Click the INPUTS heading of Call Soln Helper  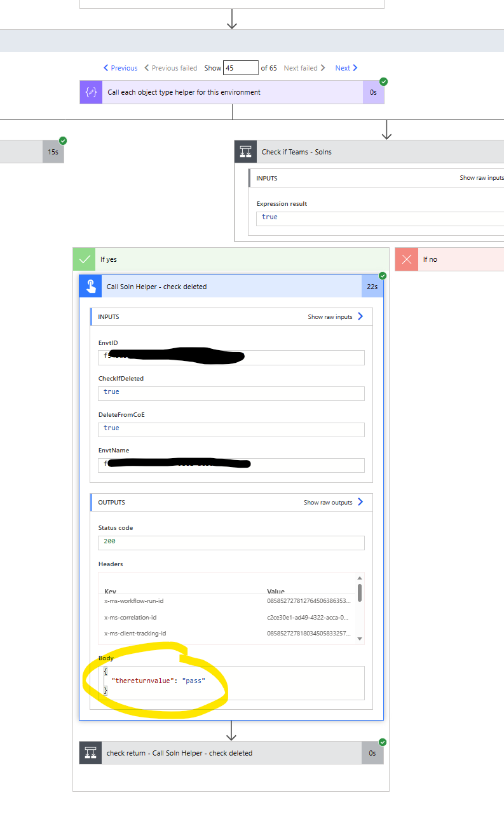coord(109,316)
